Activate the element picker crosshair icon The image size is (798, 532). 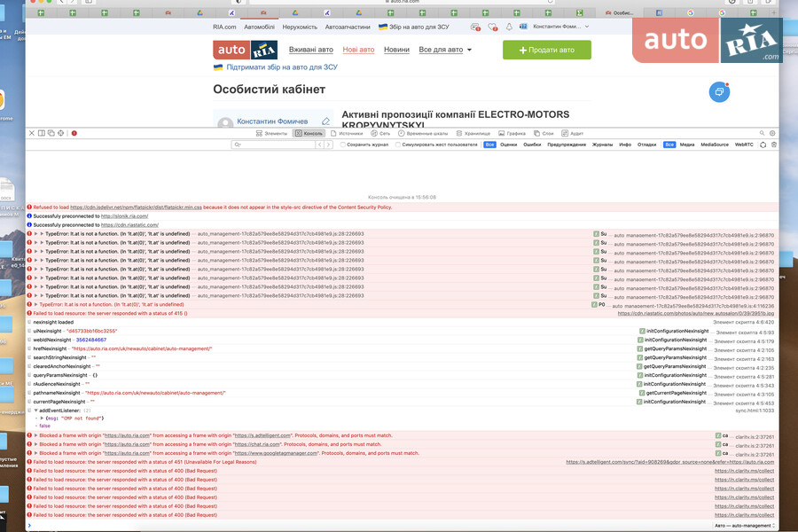pyautogui.click(x=60, y=133)
